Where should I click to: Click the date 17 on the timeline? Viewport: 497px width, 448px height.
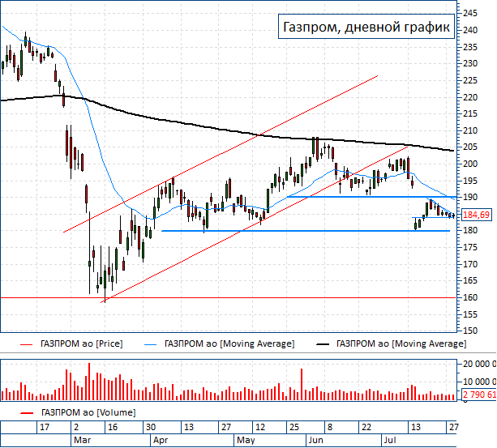[x=45, y=427]
